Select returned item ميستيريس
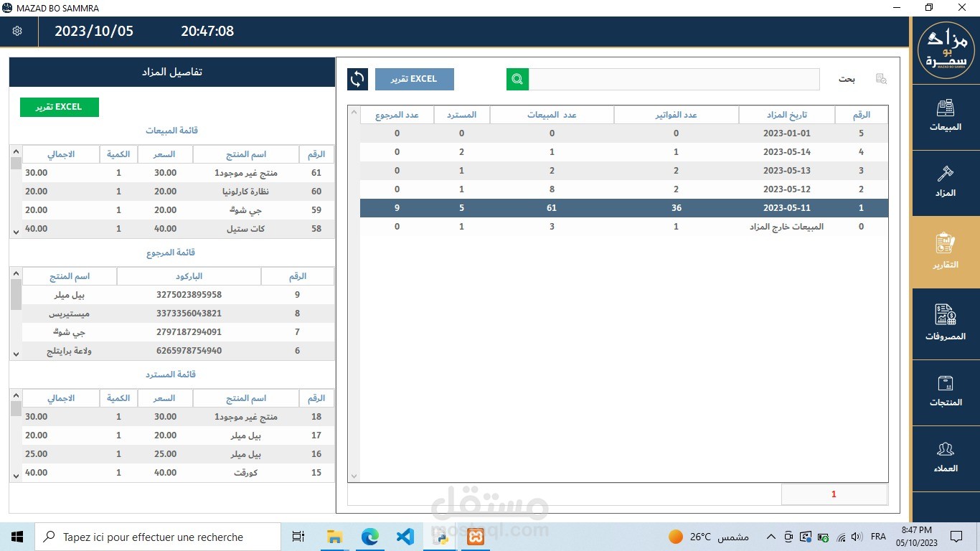The width and height of the screenshot is (980, 551). coord(178,314)
